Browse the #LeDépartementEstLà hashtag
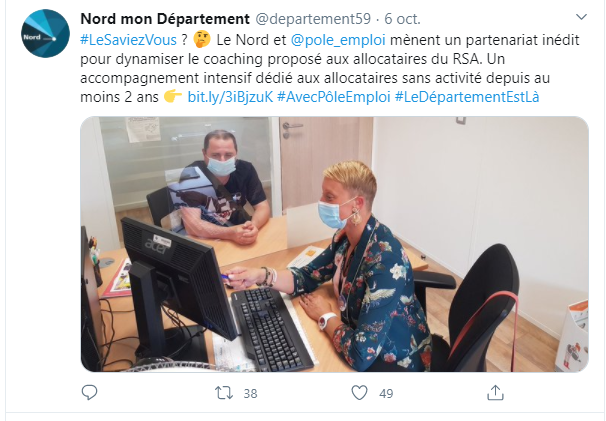The height and width of the screenshot is (421, 606). point(467,97)
